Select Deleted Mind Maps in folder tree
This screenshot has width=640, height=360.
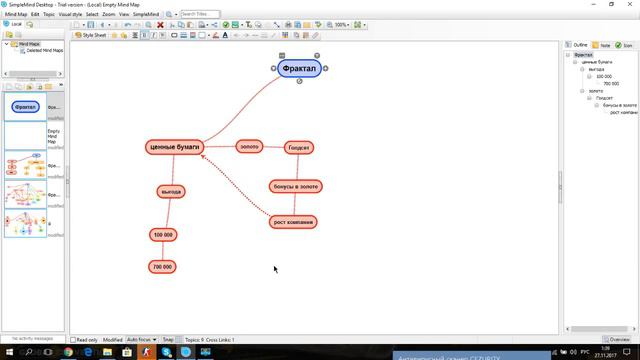(x=44, y=51)
